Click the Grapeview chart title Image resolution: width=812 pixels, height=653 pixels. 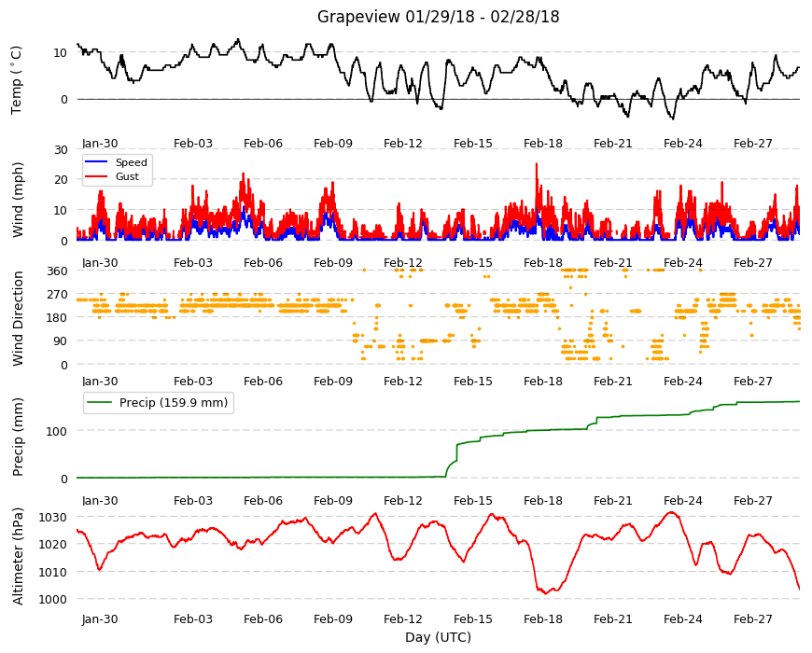(438, 17)
